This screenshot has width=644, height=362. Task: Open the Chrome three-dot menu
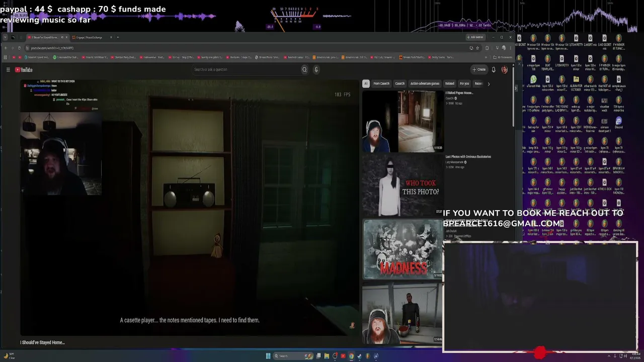[x=511, y=48]
